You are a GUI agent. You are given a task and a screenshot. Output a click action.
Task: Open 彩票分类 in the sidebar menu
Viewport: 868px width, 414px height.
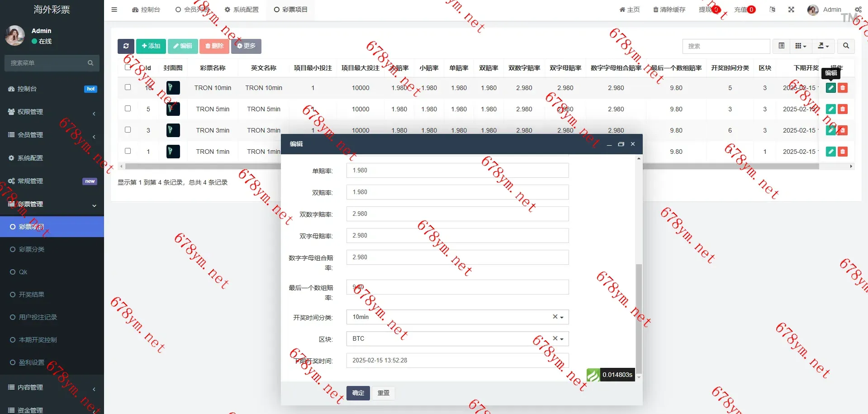point(32,249)
